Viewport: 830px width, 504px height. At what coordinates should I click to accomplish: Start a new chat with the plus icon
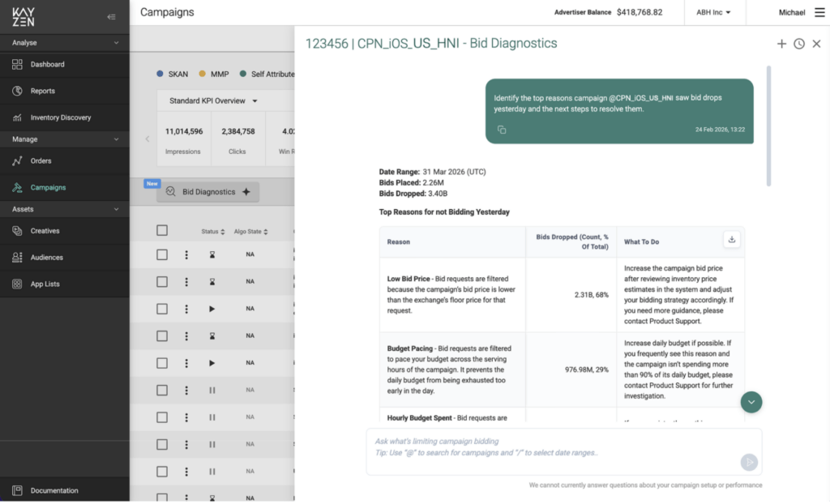click(782, 44)
